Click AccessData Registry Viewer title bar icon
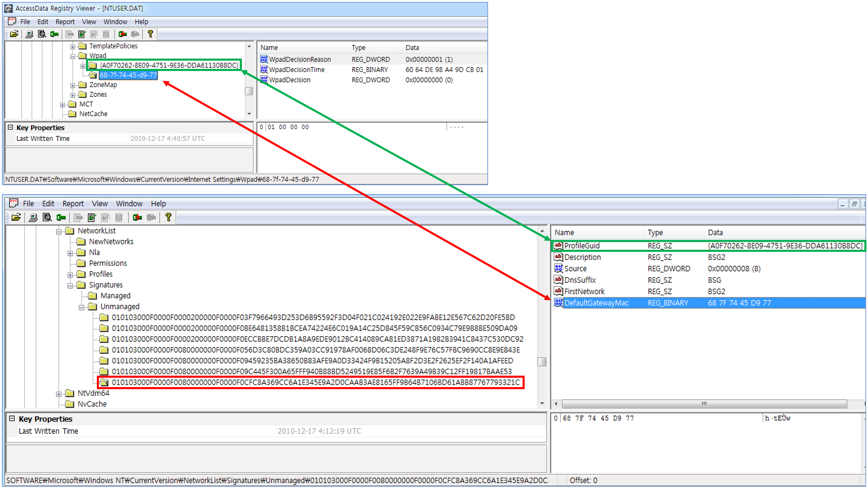The image size is (868, 489). pyautogui.click(x=8, y=8)
